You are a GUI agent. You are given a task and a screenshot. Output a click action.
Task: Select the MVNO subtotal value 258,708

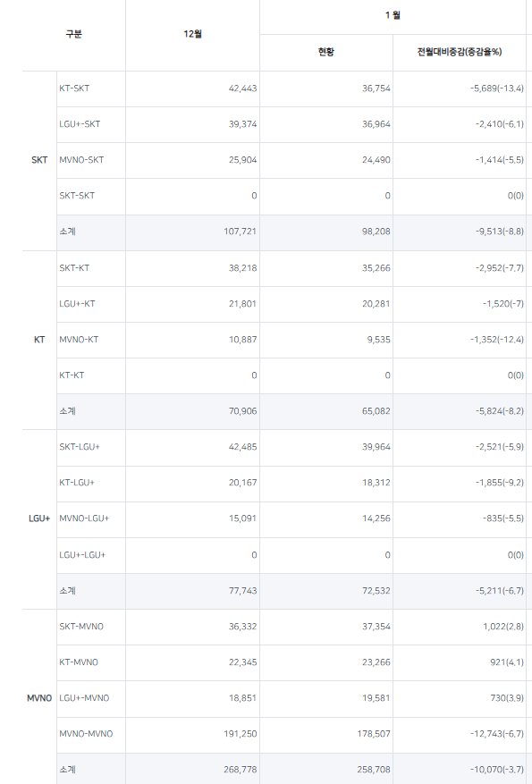[374, 770]
